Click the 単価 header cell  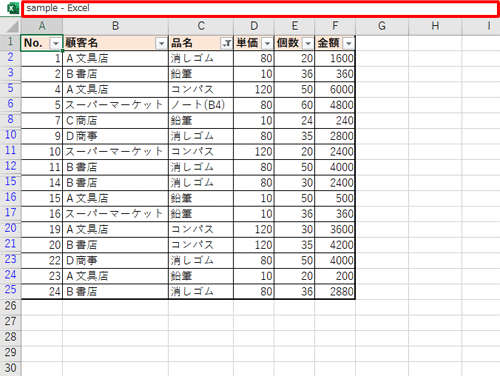click(254, 43)
